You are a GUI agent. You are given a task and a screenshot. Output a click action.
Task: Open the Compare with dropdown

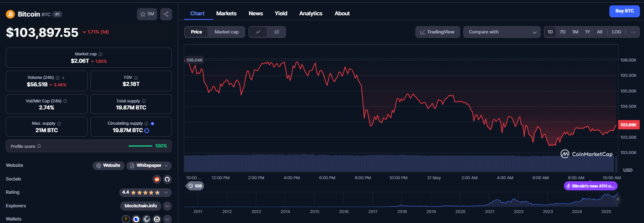(502, 32)
